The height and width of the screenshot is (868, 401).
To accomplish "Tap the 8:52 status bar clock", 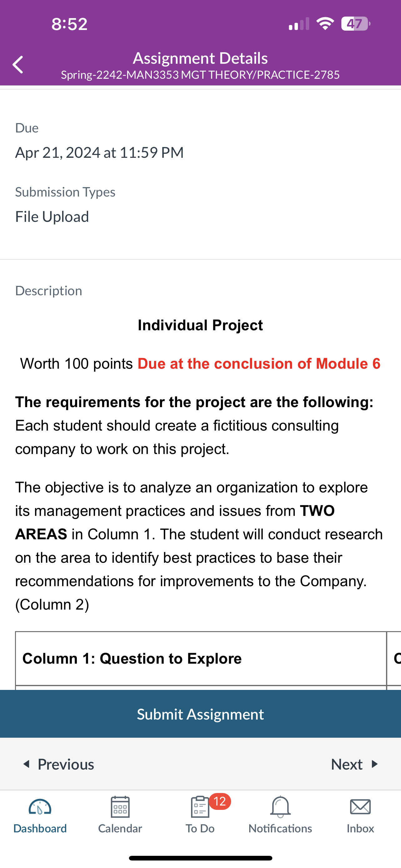I will pos(69,24).
